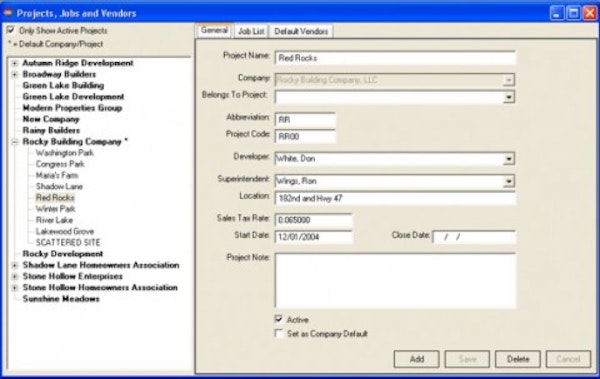Select Shadow Lane project
The image size is (600, 379).
pos(59,186)
